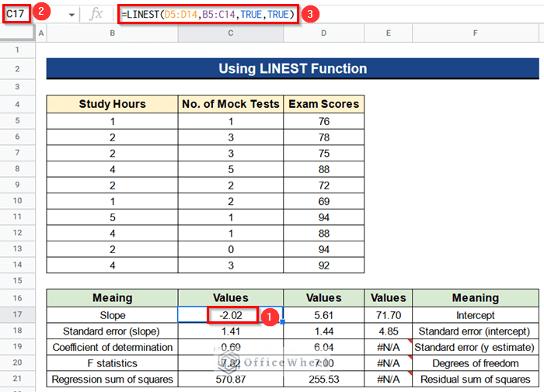This screenshot has height=392, width=544.
Task: Select the 1.41 value cell
Action: click(x=231, y=331)
